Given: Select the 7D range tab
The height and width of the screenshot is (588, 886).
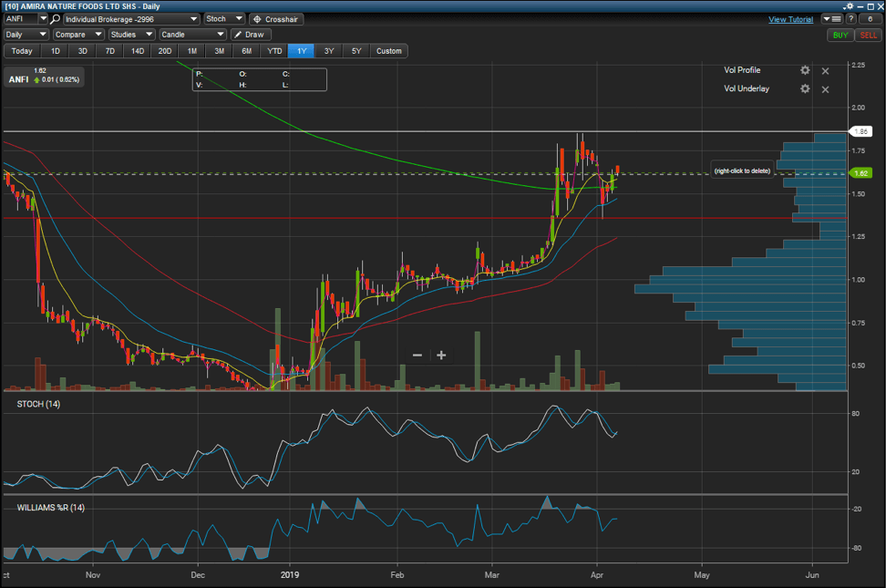Looking at the screenshot, I should coord(110,51).
